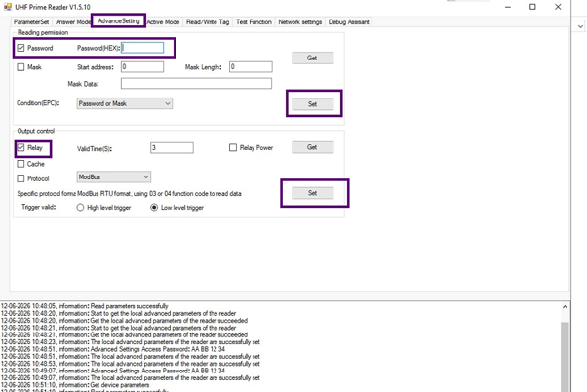Viewport: 587px width, 392px height.
Task: Click the ValidTime(S) input field
Action: click(172, 148)
